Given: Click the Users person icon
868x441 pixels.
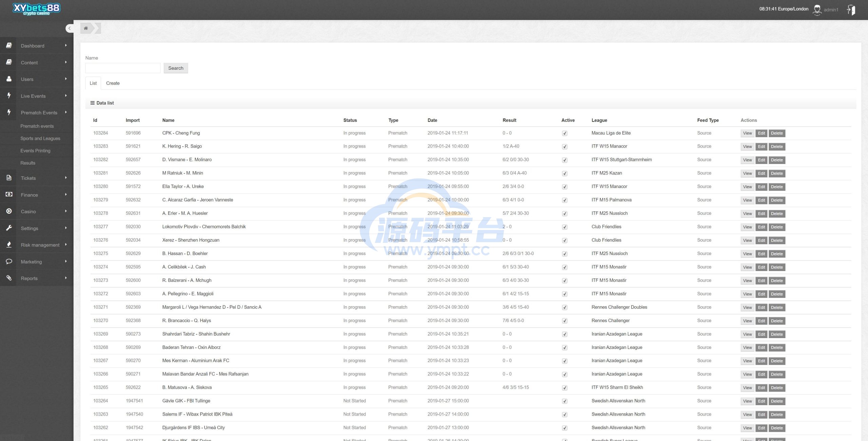Looking at the screenshot, I should point(9,79).
